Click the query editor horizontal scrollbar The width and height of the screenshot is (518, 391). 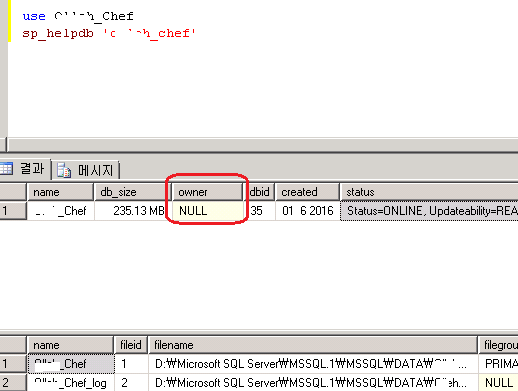262,145
